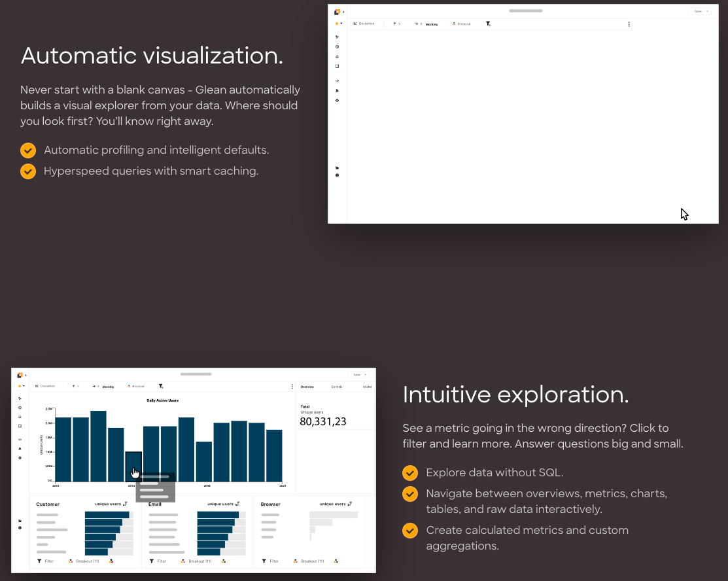Image resolution: width=728 pixels, height=581 pixels.
Task: Click the user icon in blank explorer sidebar
Action: 337,90
